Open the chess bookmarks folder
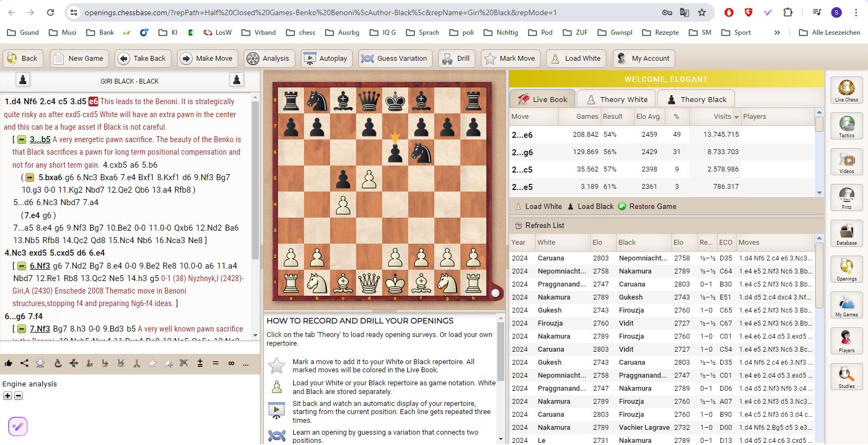 coord(300,33)
